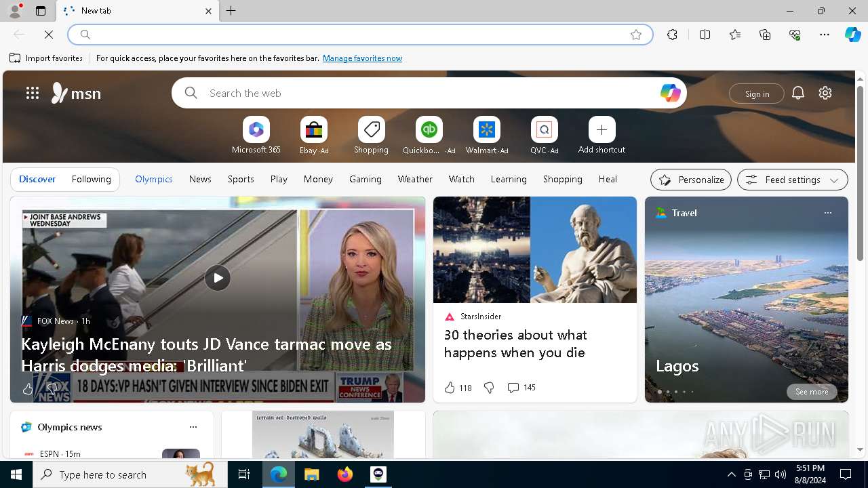The width and height of the screenshot is (868, 488).
Task: Add this page to favorites star
Action: point(635,35)
